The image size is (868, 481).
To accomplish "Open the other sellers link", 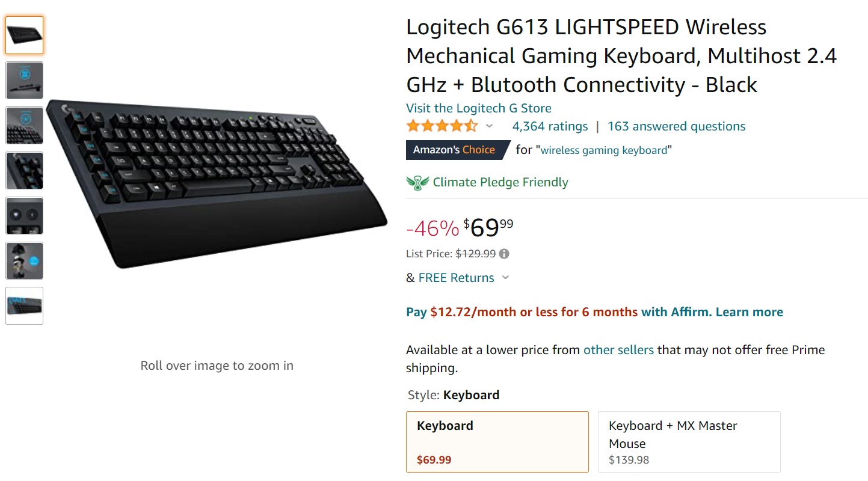I will pyautogui.click(x=618, y=350).
